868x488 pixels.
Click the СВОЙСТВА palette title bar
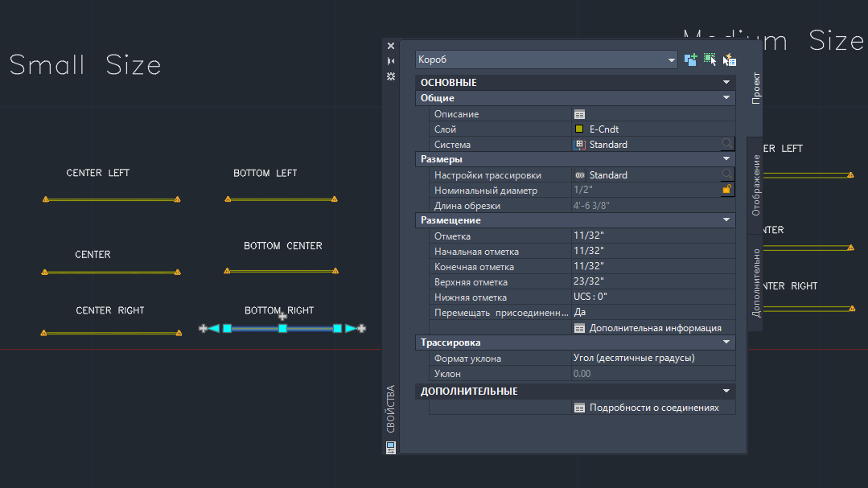(x=391, y=409)
